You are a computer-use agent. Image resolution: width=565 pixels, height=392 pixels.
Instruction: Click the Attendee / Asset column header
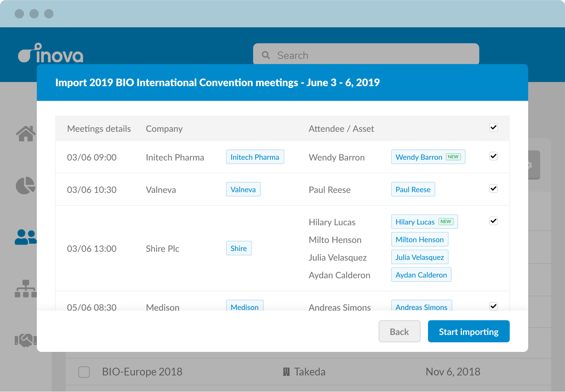click(x=341, y=129)
